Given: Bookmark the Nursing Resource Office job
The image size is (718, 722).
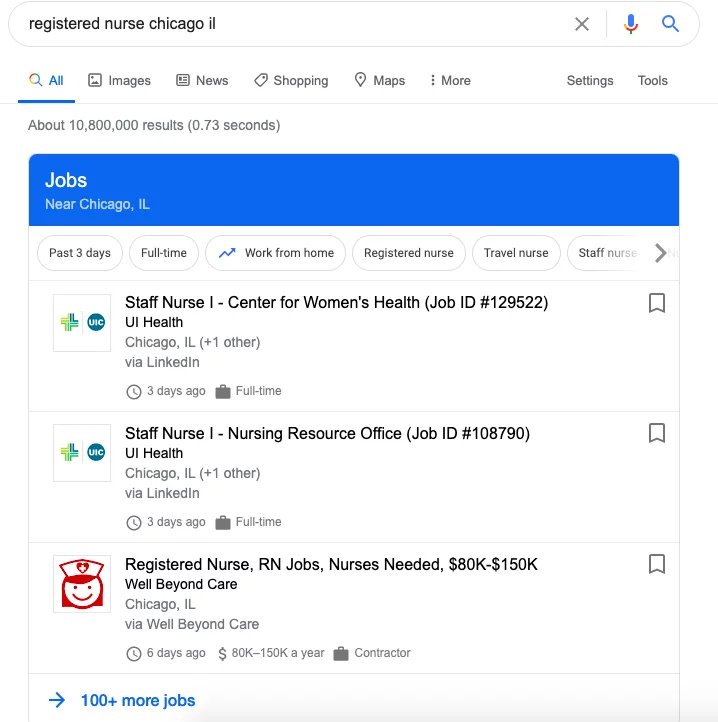Looking at the screenshot, I should tap(657, 433).
